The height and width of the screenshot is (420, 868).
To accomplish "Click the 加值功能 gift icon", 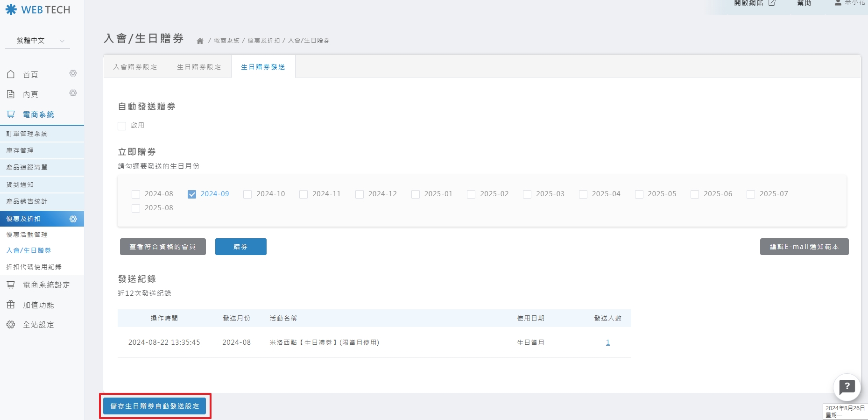I will click(11, 305).
